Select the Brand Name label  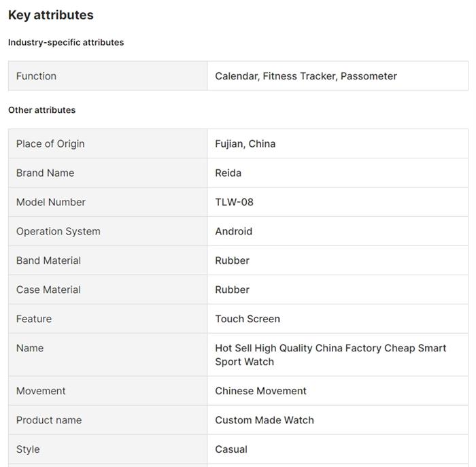[45, 173]
